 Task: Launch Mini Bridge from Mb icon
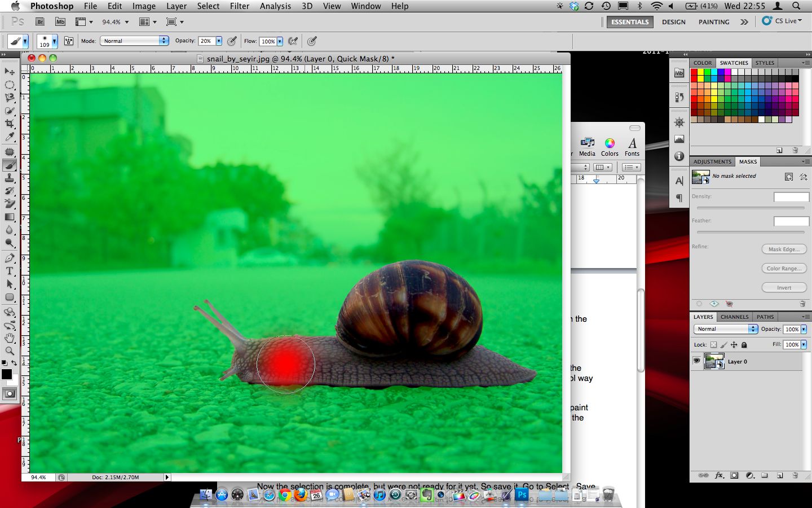click(60, 22)
